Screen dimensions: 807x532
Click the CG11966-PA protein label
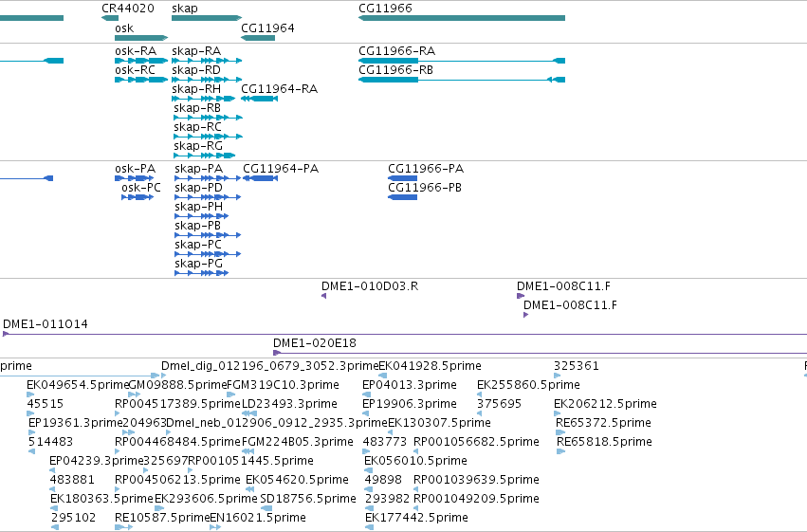[x=426, y=169]
